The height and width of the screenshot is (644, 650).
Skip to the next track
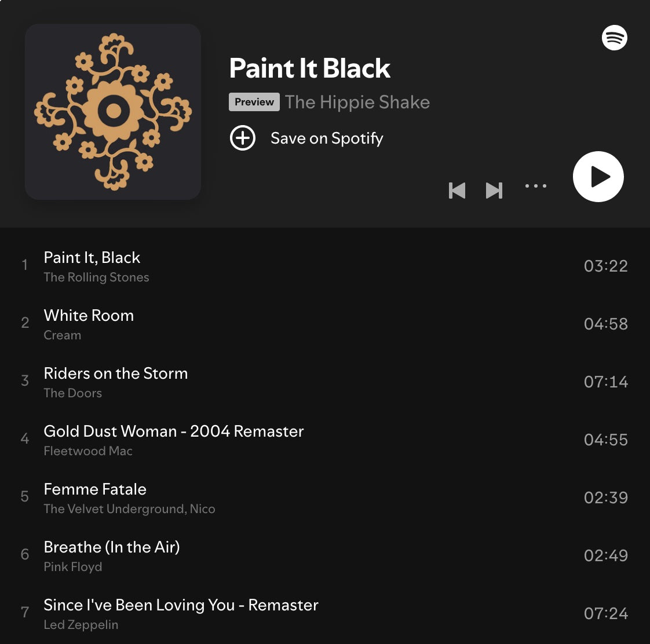494,191
